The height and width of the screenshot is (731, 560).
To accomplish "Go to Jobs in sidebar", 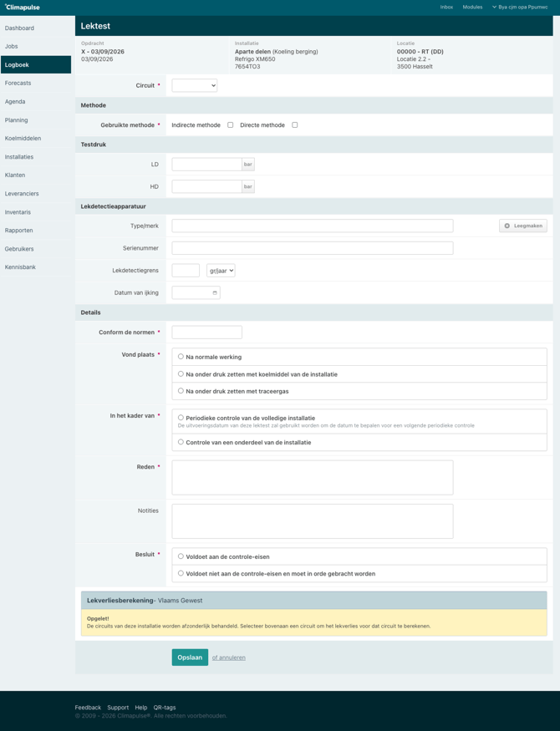I will click(x=36, y=46).
